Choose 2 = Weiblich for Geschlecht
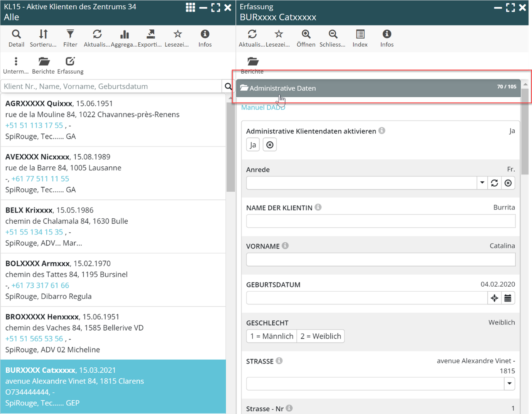The height and width of the screenshot is (414, 532). click(x=321, y=336)
